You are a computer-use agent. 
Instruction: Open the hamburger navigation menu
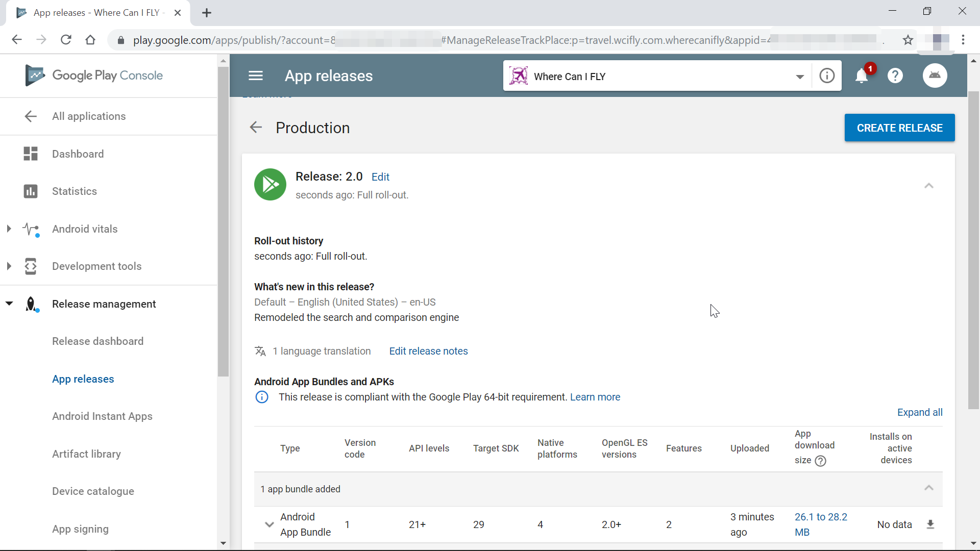(x=256, y=76)
